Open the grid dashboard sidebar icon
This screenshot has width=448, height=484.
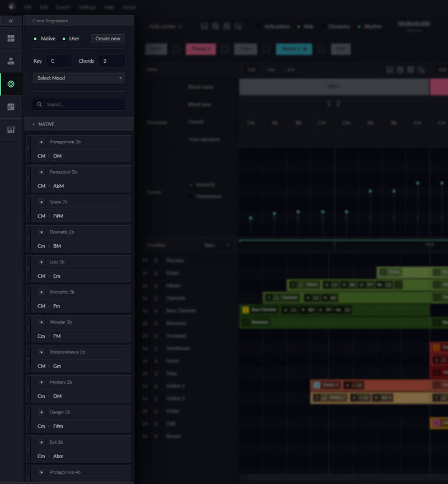point(11,38)
